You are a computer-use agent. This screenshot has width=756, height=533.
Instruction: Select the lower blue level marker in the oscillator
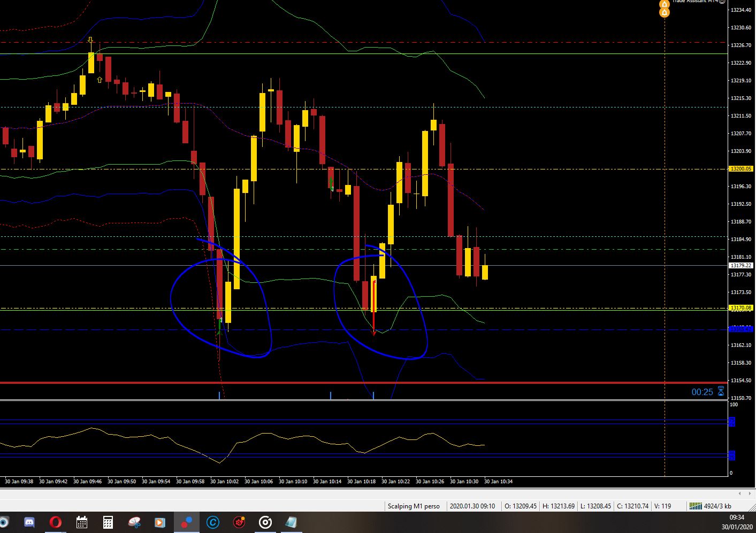coord(731,455)
